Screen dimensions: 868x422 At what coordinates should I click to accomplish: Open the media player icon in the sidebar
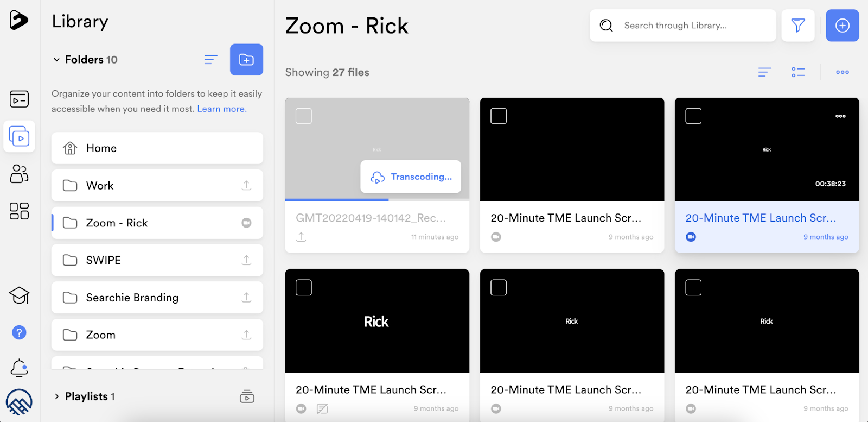click(x=19, y=99)
